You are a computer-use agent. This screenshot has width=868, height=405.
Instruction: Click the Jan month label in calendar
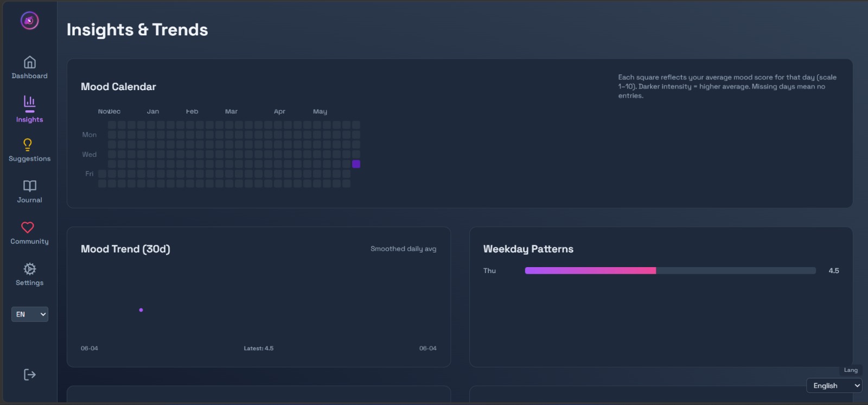(x=153, y=111)
